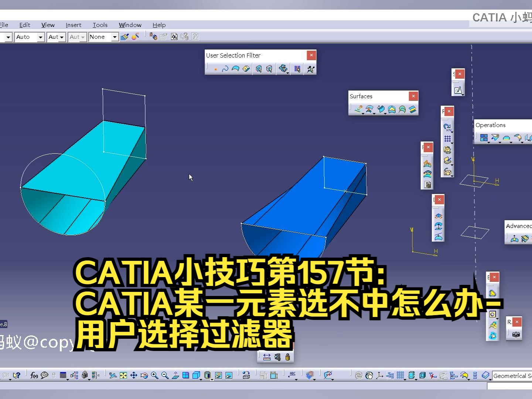Toggle Work Supports Activation grid icon
This screenshot has height=399, width=532.
(297, 69)
